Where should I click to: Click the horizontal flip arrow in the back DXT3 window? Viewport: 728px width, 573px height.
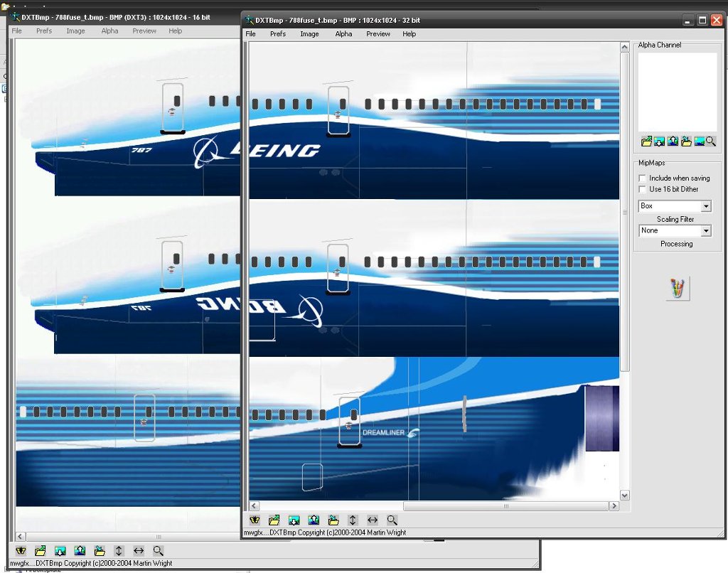point(139,550)
